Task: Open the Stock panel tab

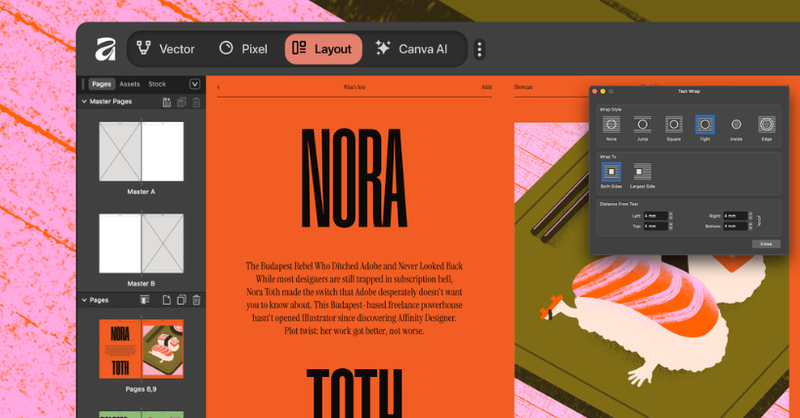Action: (x=157, y=84)
